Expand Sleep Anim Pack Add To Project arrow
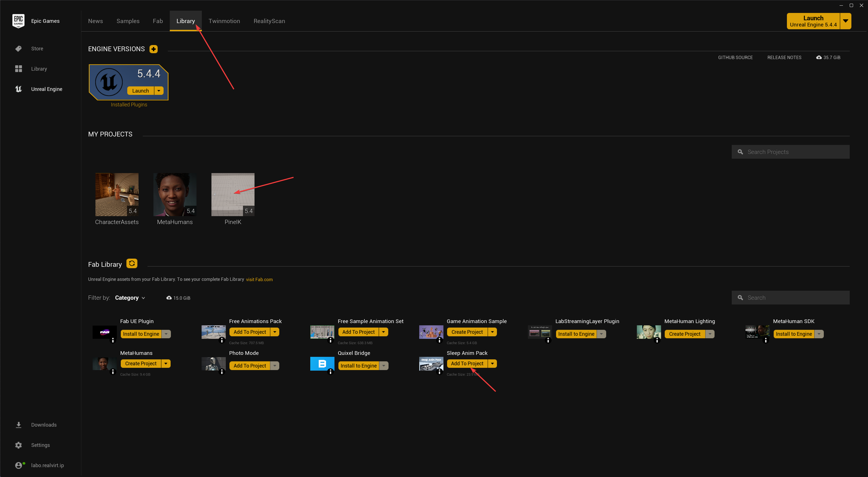Viewport: 868px width, 477px height. [x=492, y=364]
